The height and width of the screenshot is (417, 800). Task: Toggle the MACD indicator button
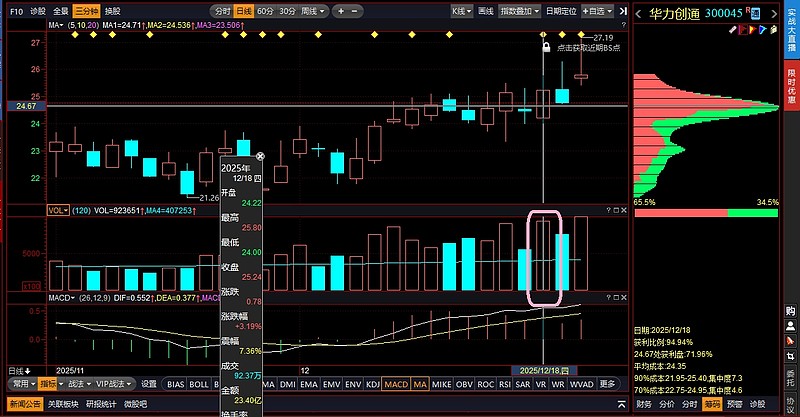tap(396, 384)
